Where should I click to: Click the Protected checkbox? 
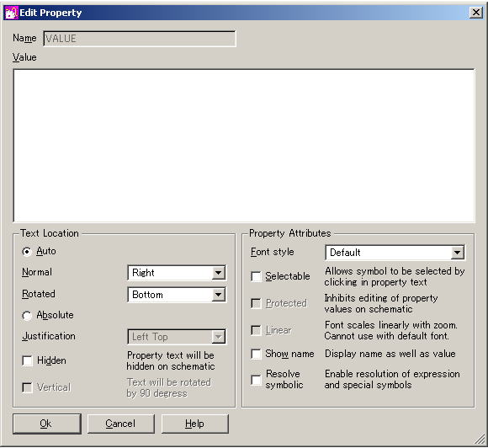tap(256, 303)
